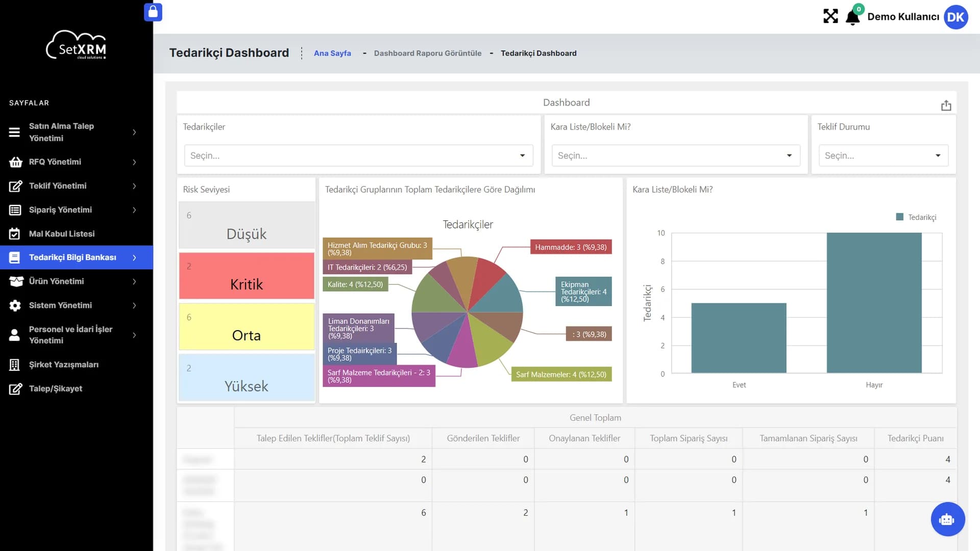Click Onaylanan Teklifler column header

584,438
